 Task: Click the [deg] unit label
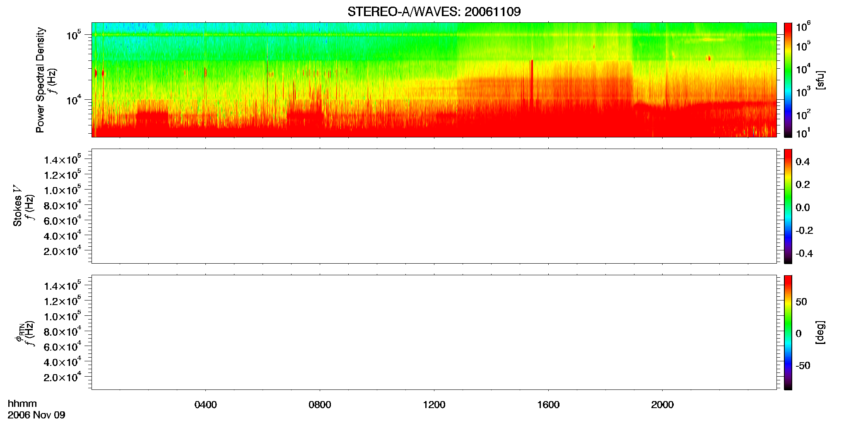pos(820,332)
